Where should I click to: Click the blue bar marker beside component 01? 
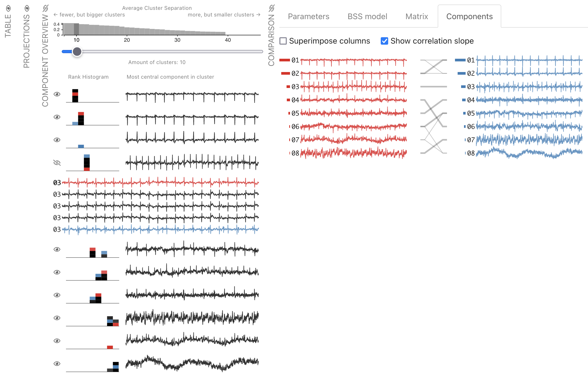click(460, 60)
